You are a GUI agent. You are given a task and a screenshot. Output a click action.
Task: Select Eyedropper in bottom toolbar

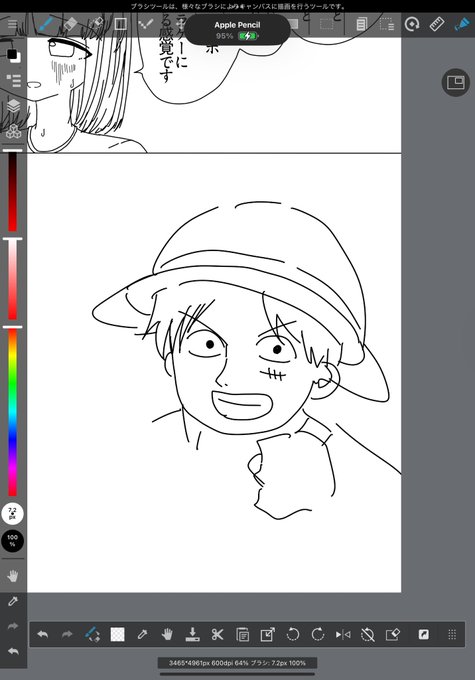point(142,634)
